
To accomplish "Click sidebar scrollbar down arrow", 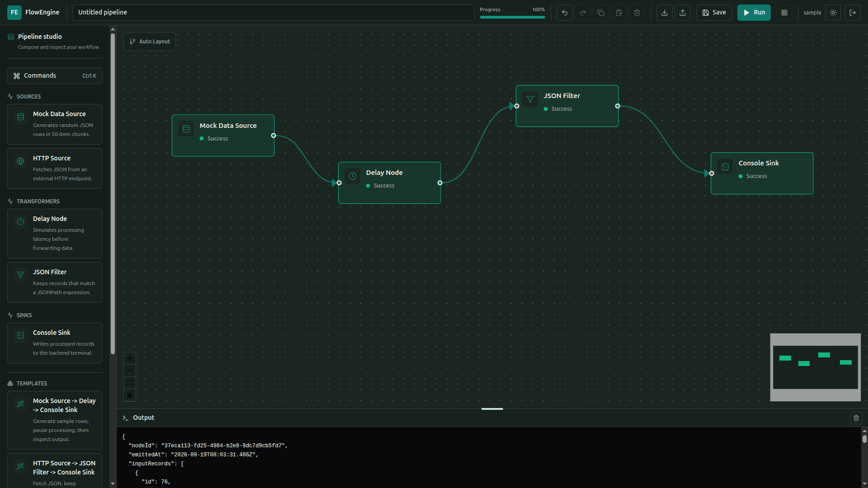I will tap(113, 483).
